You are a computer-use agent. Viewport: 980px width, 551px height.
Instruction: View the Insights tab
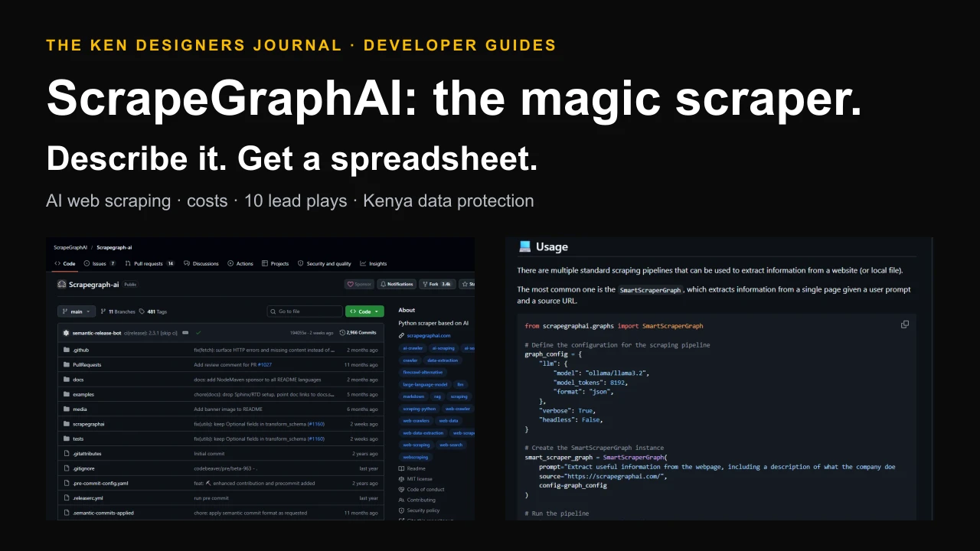pos(374,263)
